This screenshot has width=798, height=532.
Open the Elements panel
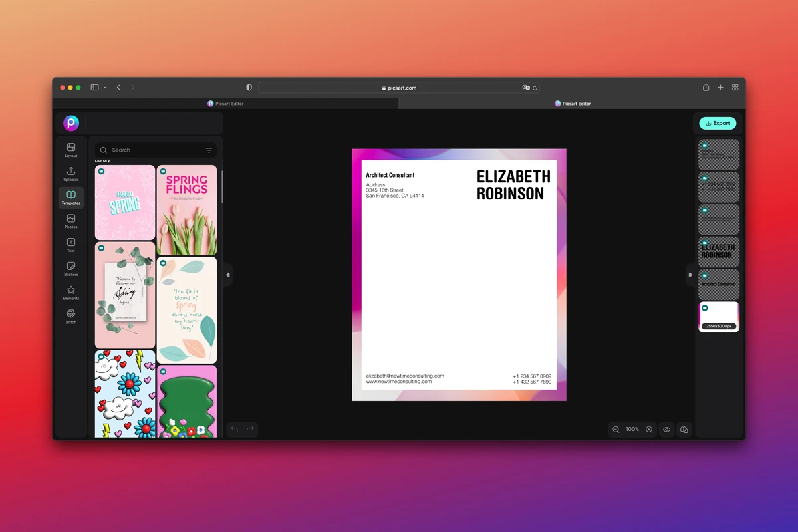(x=70, y=293)
